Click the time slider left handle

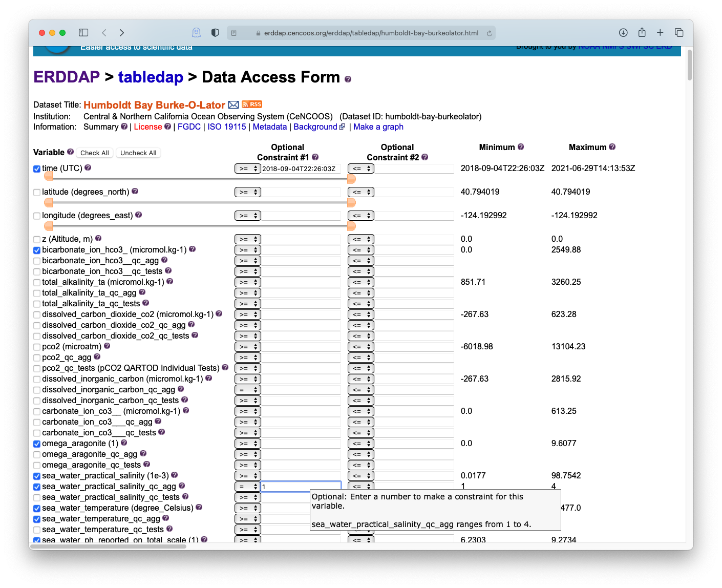(x=49, y=177)
